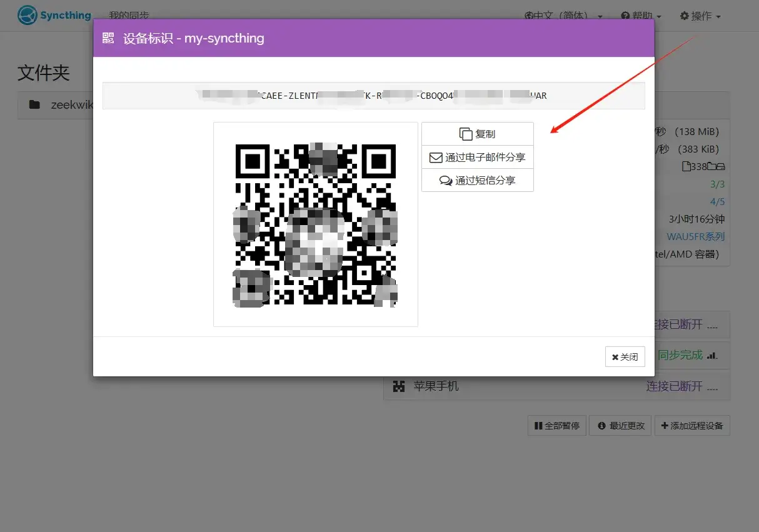Click the info icon in 最近更改

[x=602, y=426]
